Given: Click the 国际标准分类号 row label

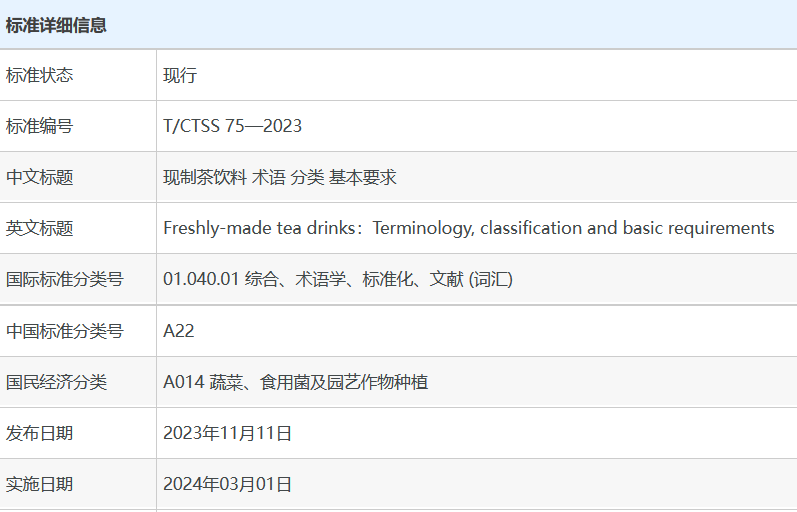Looking at the screenshot, I should (65, 279).
